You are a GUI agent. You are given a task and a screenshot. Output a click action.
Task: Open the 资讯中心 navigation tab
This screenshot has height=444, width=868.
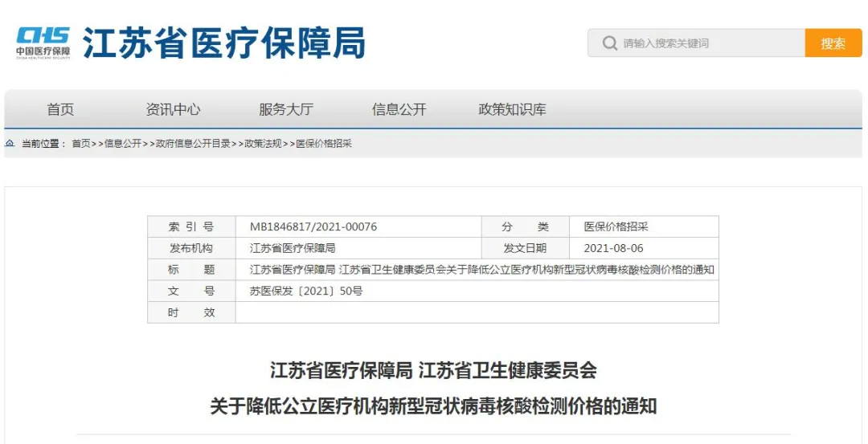[174, 109]
